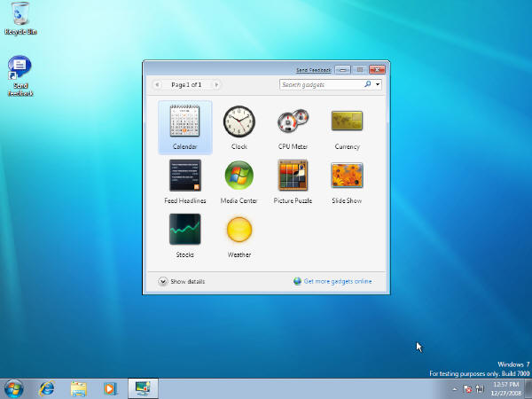
Task: Click the Show desktop strip
Action: [528, 389]
